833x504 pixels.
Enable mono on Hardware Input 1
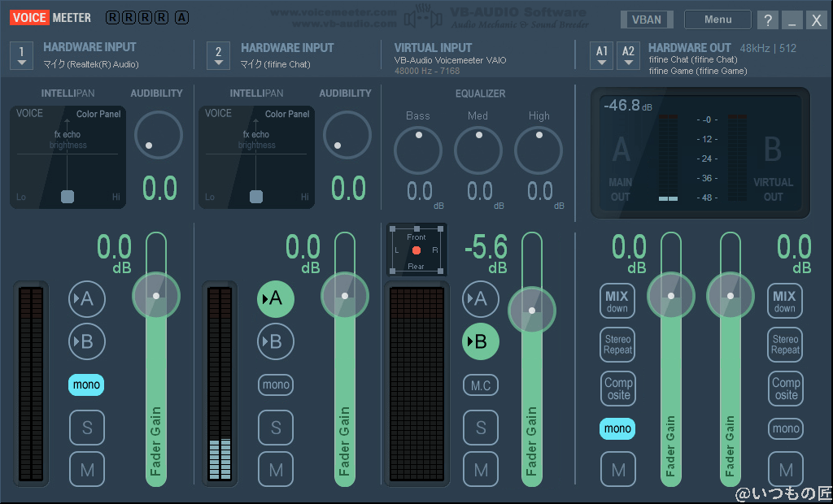coord(86,385)
